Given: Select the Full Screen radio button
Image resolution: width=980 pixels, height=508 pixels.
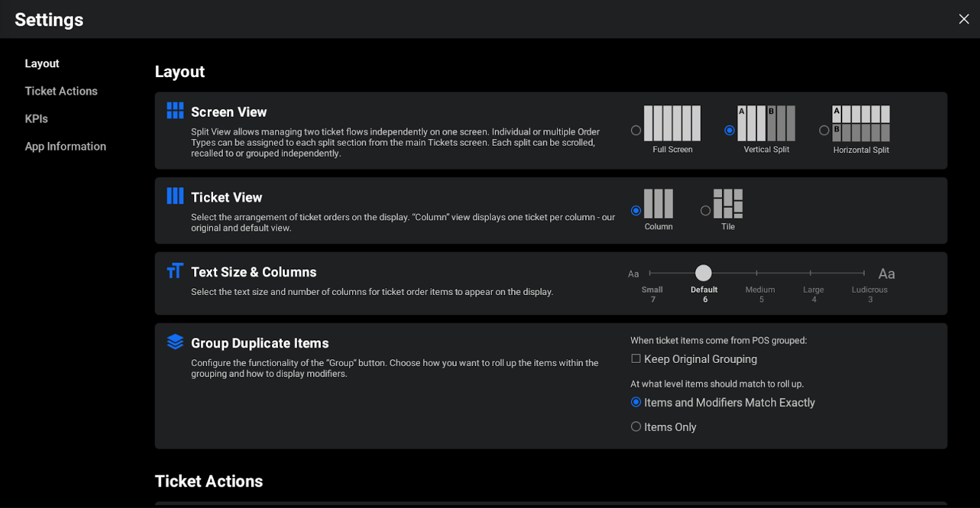Looking at the screenshot, I should pyautogui.click(x=636, y=130).
